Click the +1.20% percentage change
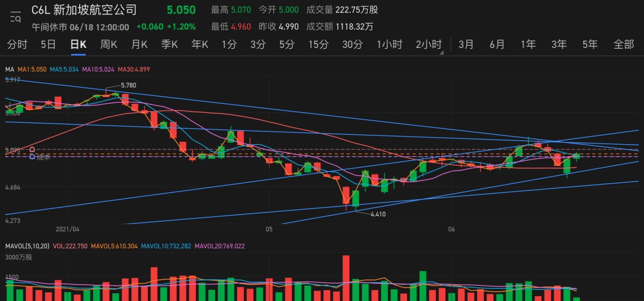This screenshot has height=301, width=644. [x=181, y=27]
